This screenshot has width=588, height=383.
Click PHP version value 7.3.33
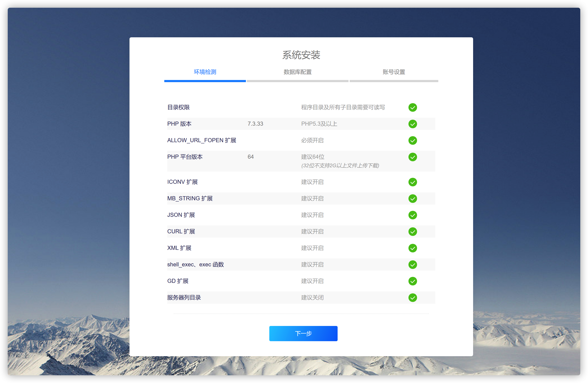[x=255, y=124]
